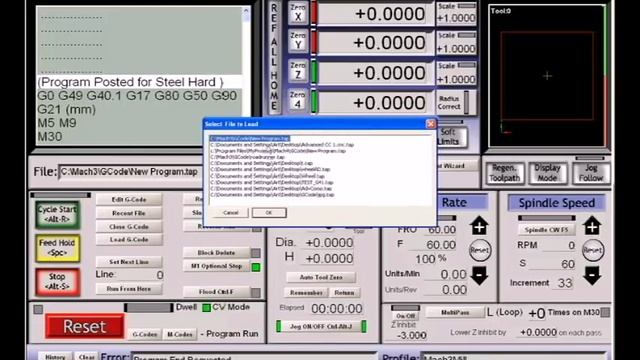This screenshot has width=640, height=360.
Task: Click Close G-Code
Action: [x=129, y=227]
